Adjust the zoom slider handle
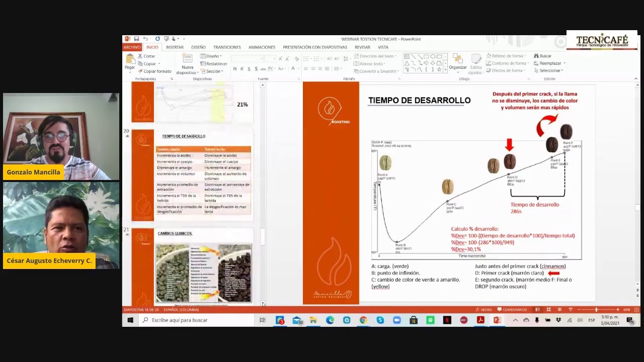 tap(596, 310)
